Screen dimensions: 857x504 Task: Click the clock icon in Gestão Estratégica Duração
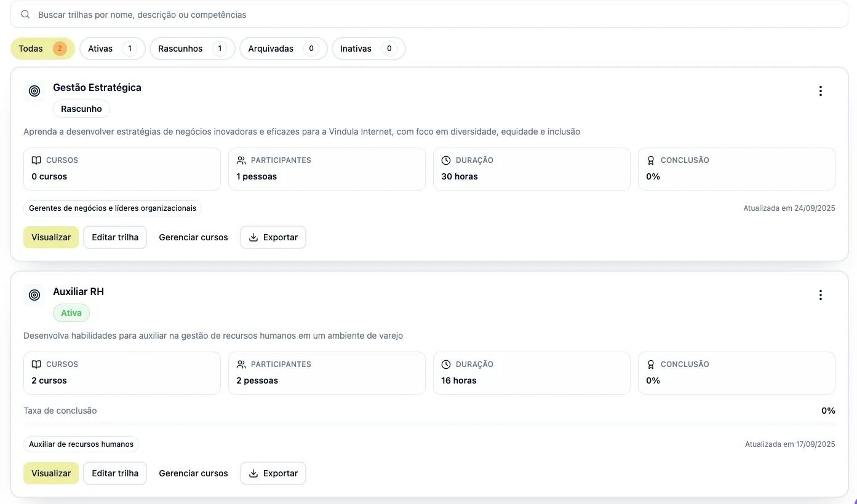pos(446,160)
